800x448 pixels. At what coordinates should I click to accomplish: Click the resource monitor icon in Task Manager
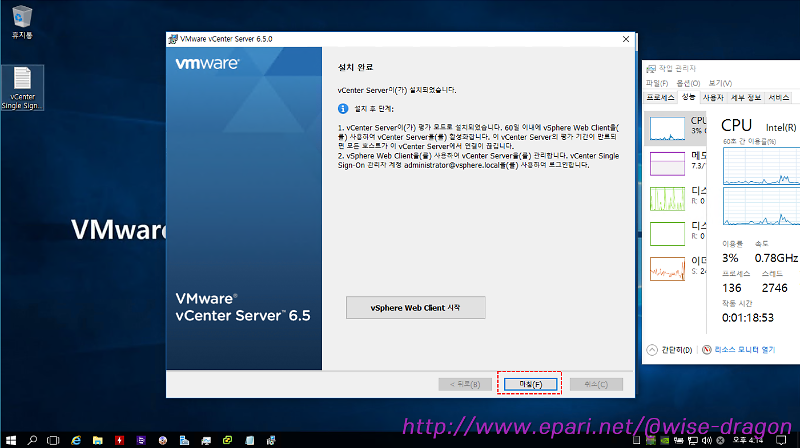(x=707, y=350)
